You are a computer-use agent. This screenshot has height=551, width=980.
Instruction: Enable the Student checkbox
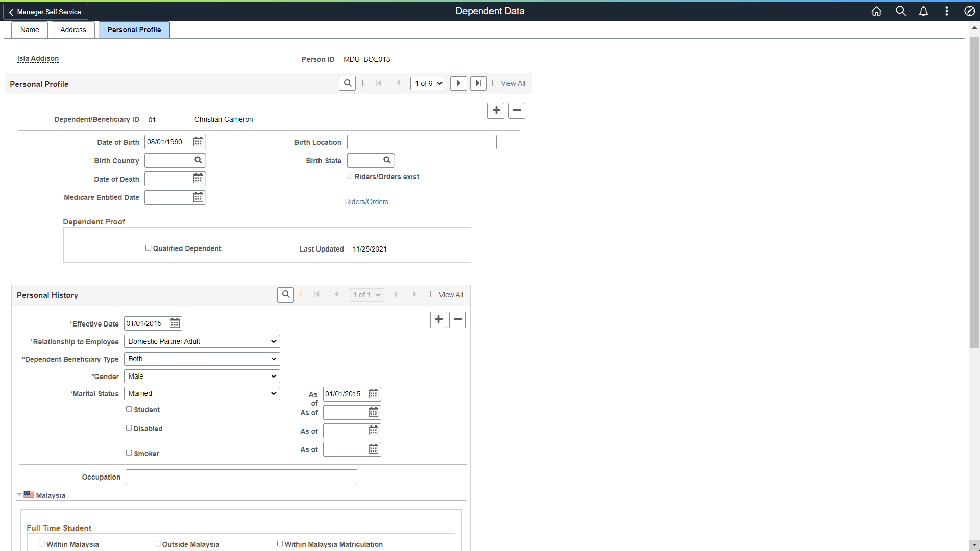[x=129, y=409]
